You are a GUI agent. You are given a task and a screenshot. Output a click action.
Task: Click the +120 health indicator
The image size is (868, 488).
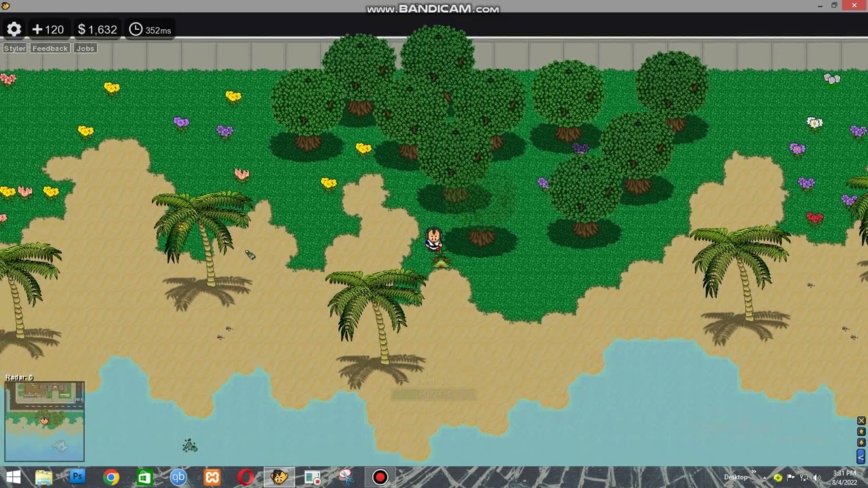point(48,29)
